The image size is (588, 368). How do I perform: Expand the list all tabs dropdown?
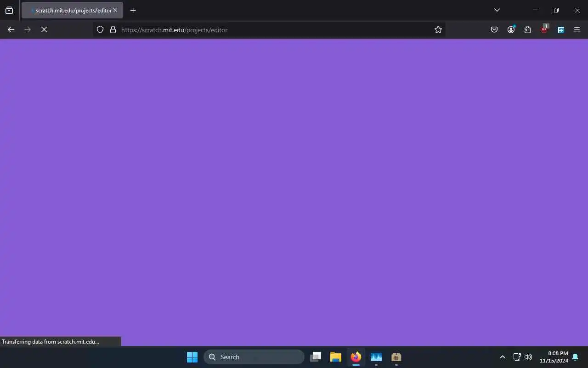tap(497, 10)
